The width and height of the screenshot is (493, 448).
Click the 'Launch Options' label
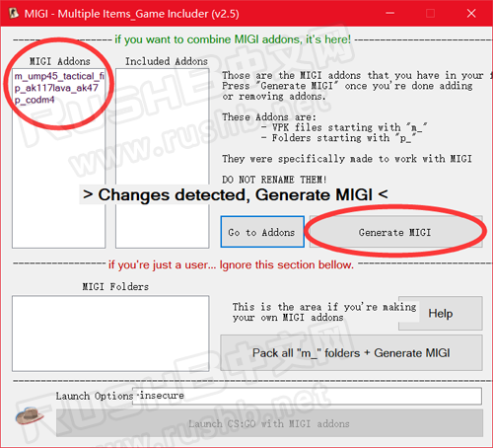[x=95, y=396]
